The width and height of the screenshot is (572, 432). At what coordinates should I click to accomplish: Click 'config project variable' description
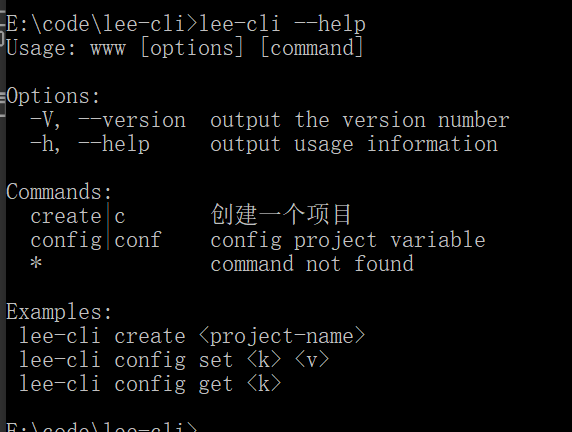click(x=348, y=240)
